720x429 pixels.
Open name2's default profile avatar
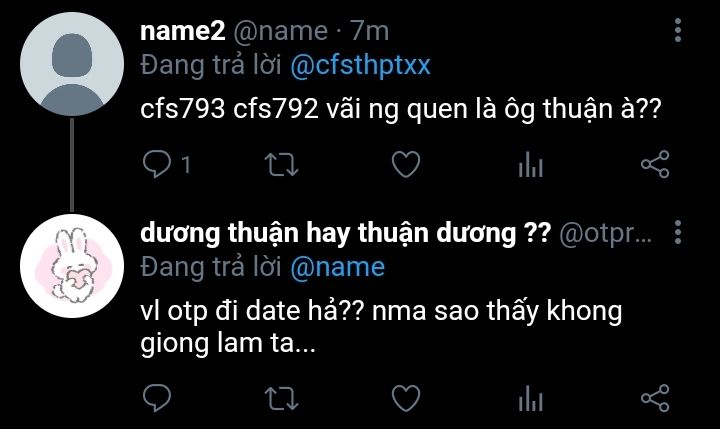point(72,64)
